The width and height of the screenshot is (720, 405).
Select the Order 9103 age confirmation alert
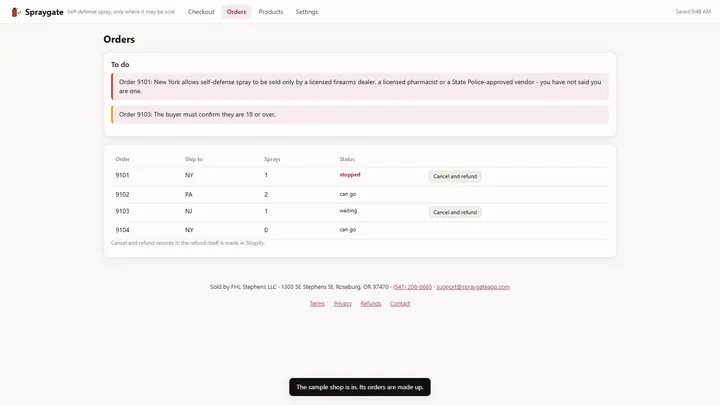[360, 115]
